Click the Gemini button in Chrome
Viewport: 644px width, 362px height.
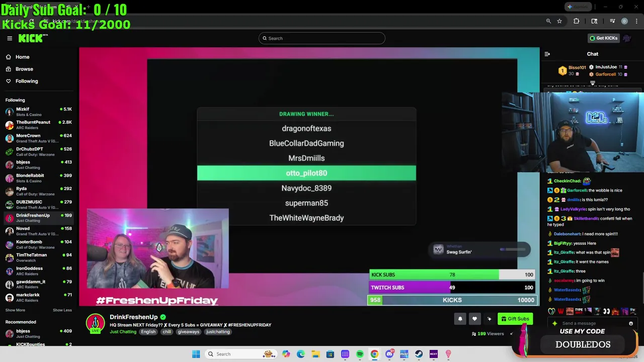tap(578, 7)
